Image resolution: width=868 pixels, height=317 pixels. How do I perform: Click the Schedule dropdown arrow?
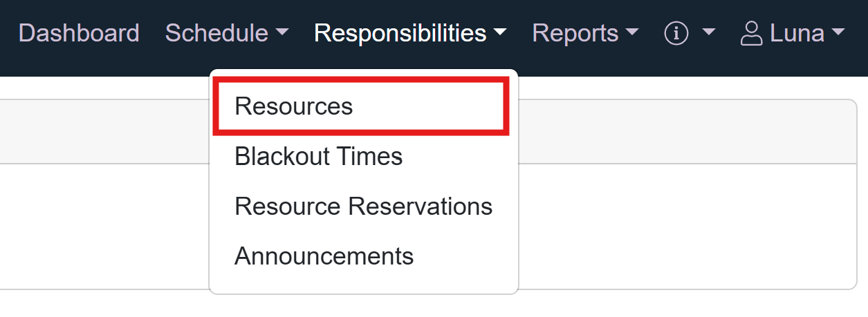click(x=282, y=33)
